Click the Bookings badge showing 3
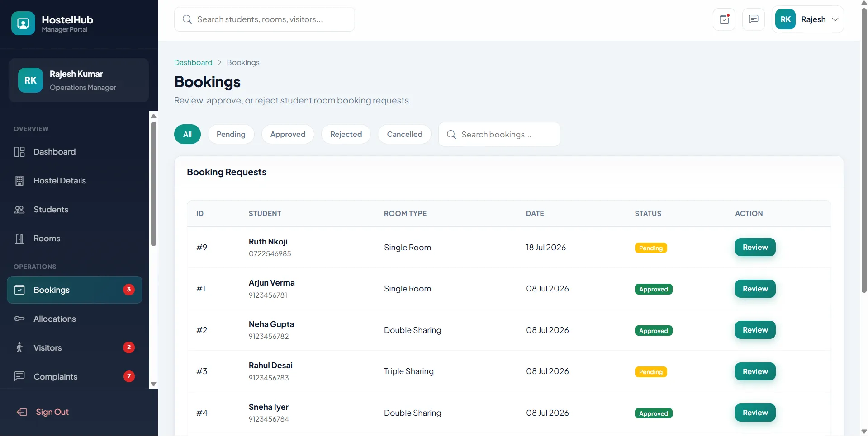 click(129, 290)
